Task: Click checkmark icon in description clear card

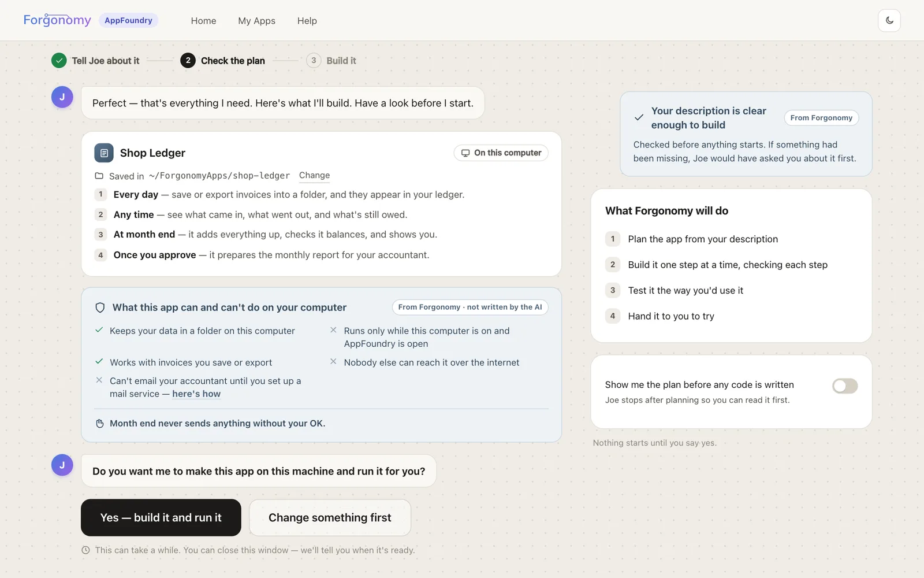Action: [639, 117]
